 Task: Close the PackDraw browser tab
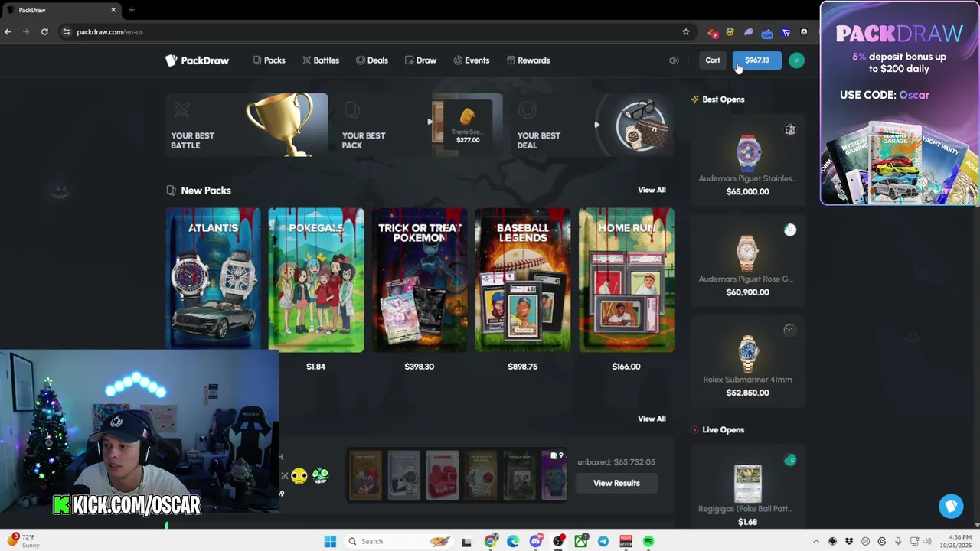click(113, 10)
